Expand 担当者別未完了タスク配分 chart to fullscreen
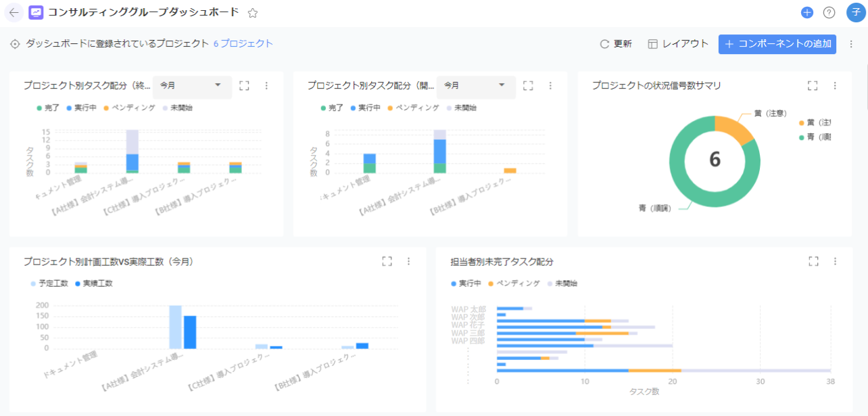The height and width of the screenshot is (416, 868). (813, 261)
